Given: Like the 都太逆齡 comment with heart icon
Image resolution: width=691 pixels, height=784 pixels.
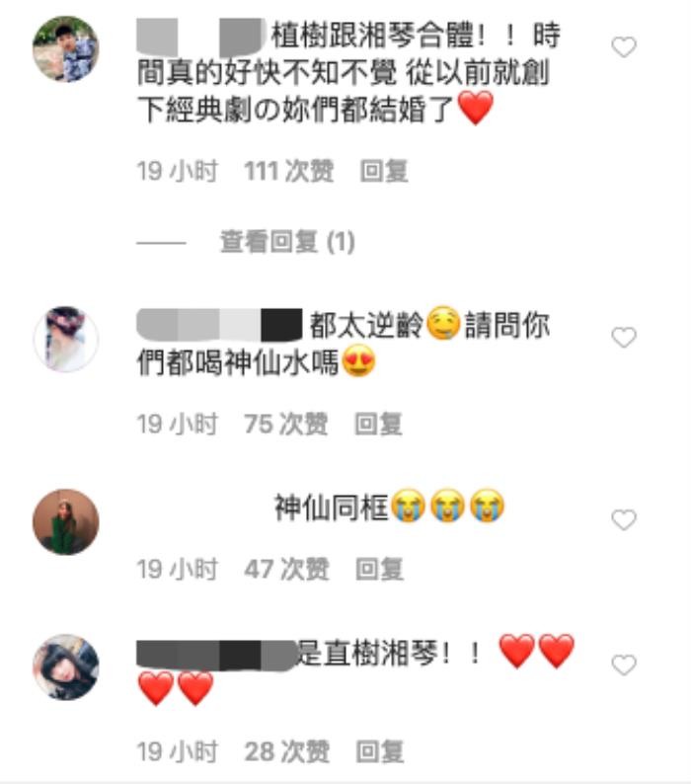Looking at the screenshot, I should click(x=624, y=338).
